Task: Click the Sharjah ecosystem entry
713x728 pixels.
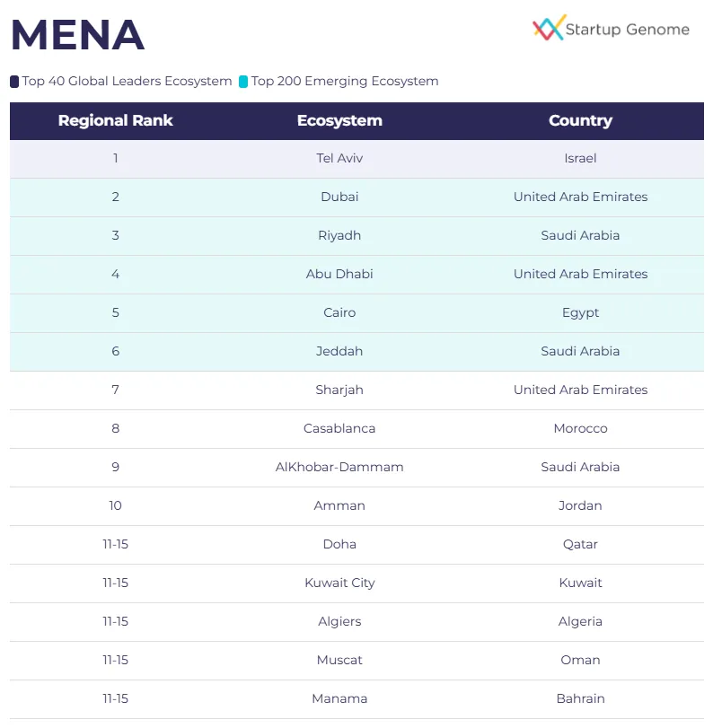Action: (339, 390)
